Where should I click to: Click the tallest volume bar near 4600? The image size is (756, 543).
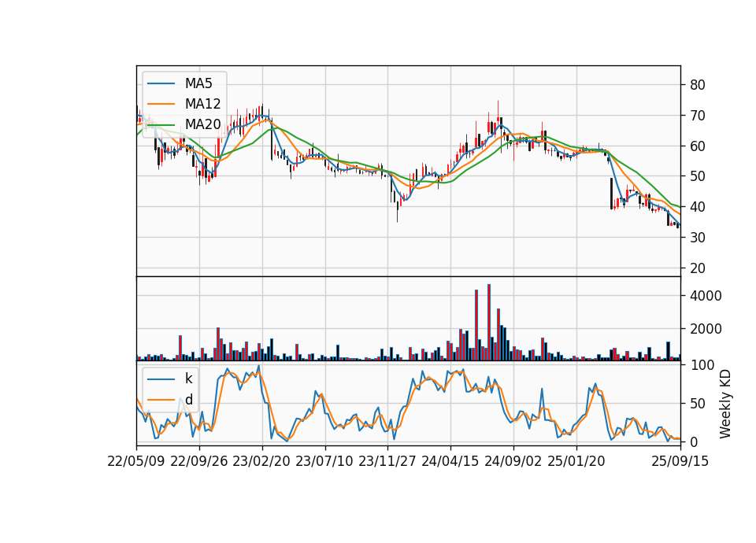tap(489, 323)
